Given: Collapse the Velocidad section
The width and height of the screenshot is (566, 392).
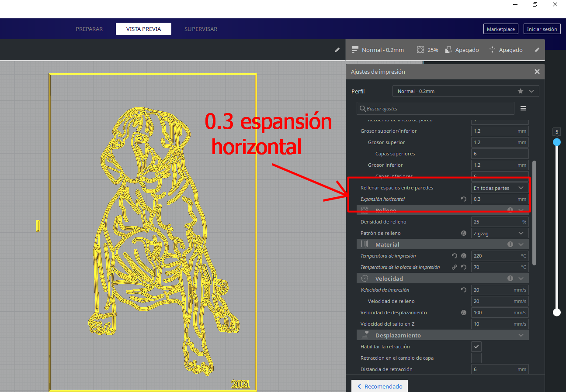Looking at the screenshot, I should pyautogui.click(x=521, y=278).
